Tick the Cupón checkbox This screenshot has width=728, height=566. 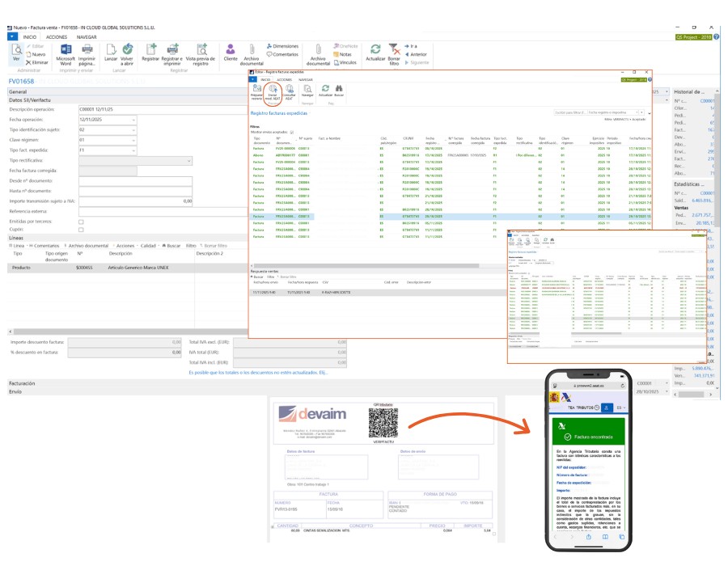tap(81, 230)
